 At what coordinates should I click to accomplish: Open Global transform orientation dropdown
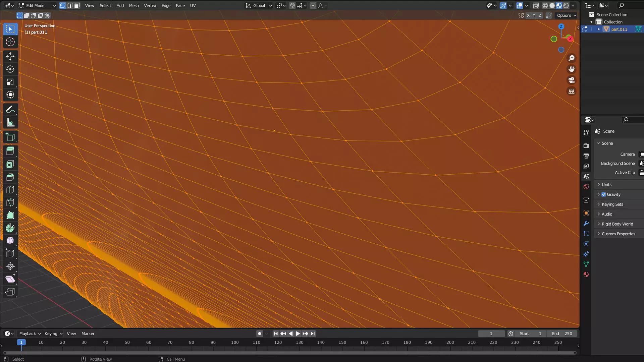coord(259,5)
